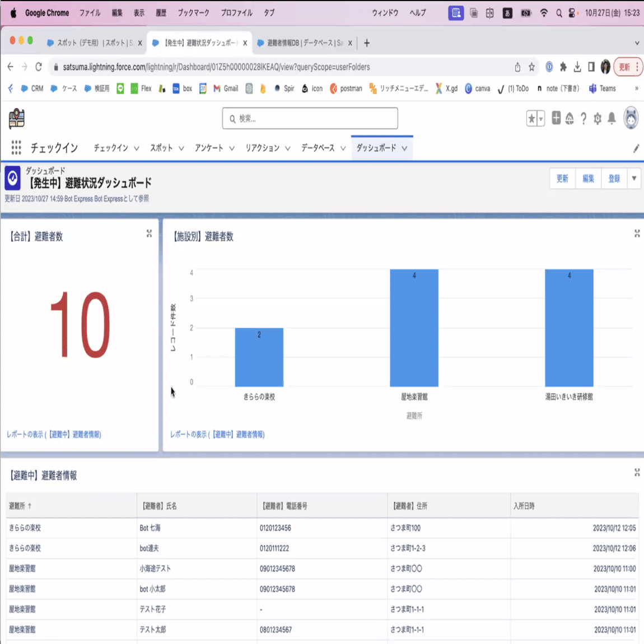The image size is (644, 644).
Task: Click the 【避難者】氏名 column header
Action: point(197,506)
